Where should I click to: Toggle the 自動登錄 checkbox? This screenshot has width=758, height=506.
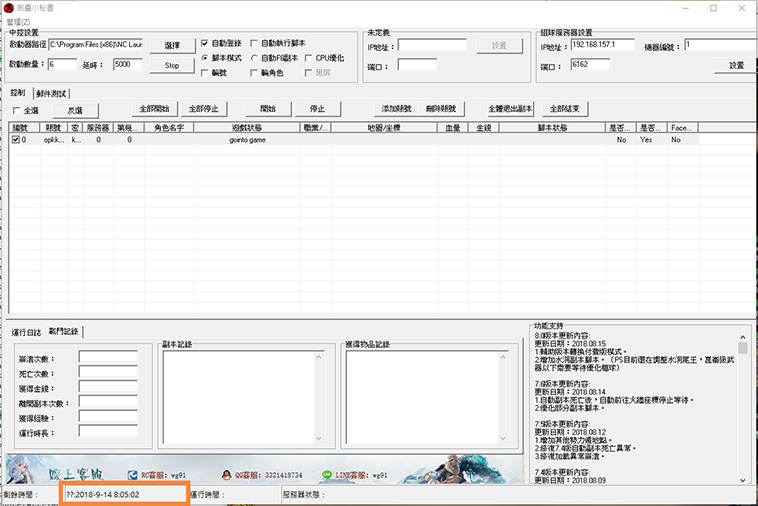(x=205, y=44)
